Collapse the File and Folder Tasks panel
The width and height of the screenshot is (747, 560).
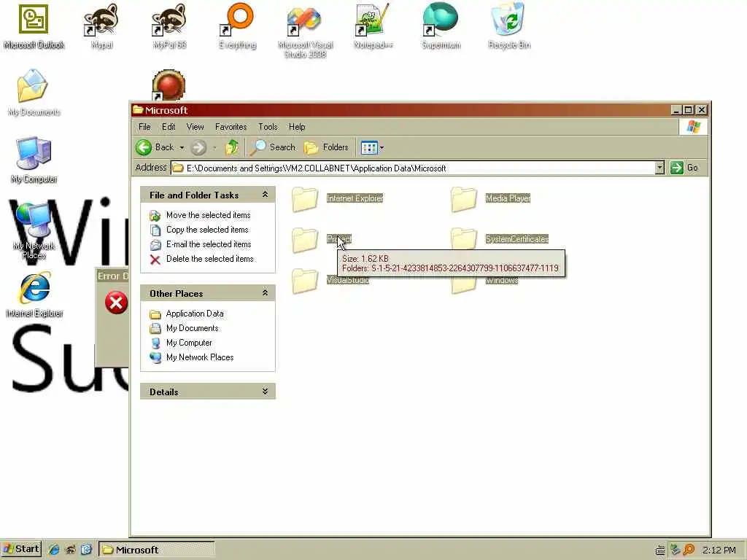tap(265, 194)
